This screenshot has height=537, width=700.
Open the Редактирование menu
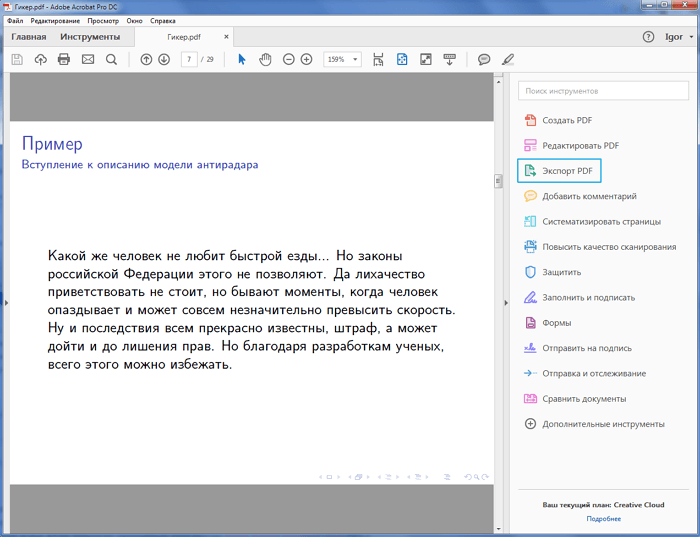[57, 20]
